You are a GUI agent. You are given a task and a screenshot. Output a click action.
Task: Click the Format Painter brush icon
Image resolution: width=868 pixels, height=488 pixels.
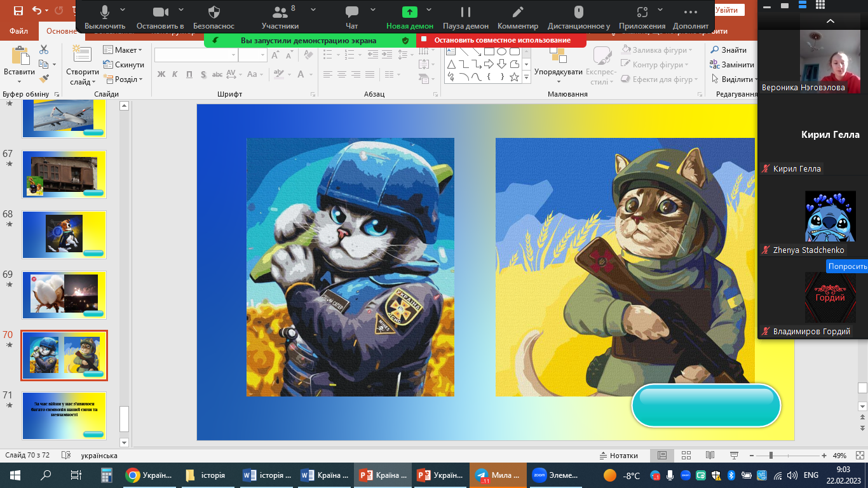tap(44, 79)
